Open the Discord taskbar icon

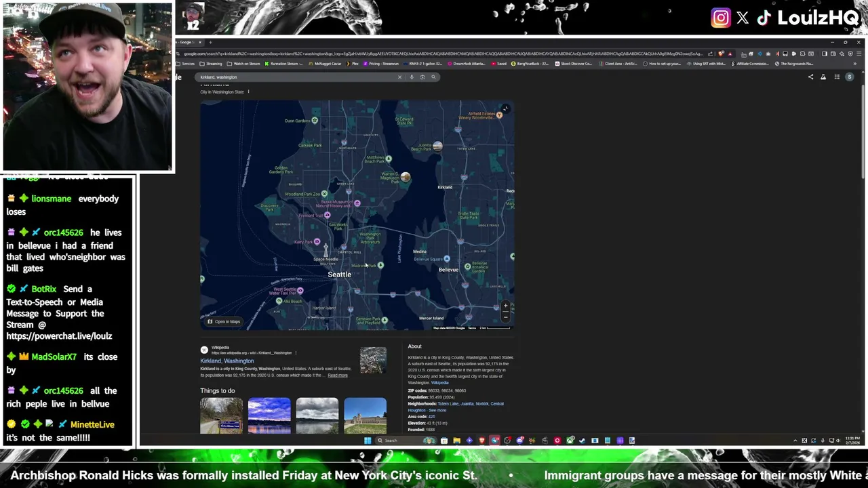tap(520, 441)
